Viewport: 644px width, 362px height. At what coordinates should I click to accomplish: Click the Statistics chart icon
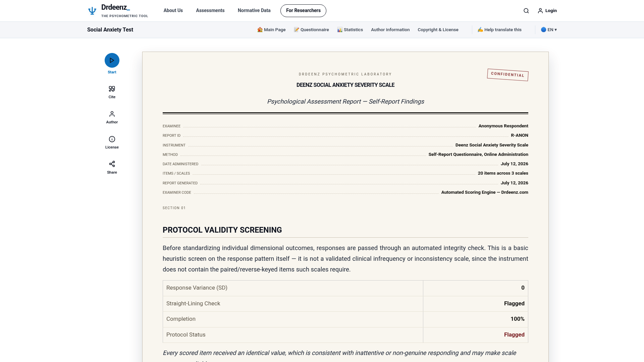(x=340, y=29)
